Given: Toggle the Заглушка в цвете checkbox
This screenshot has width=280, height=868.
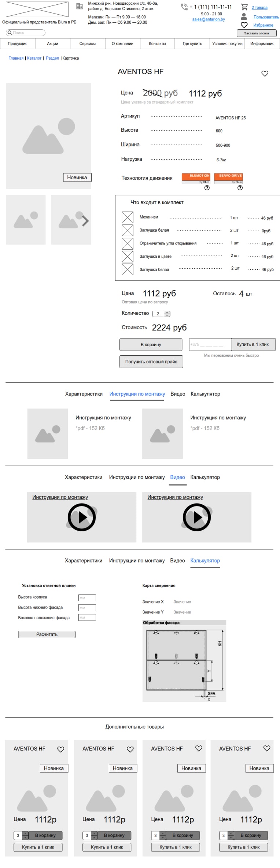Looking at the screenshot, I should 128,256.
